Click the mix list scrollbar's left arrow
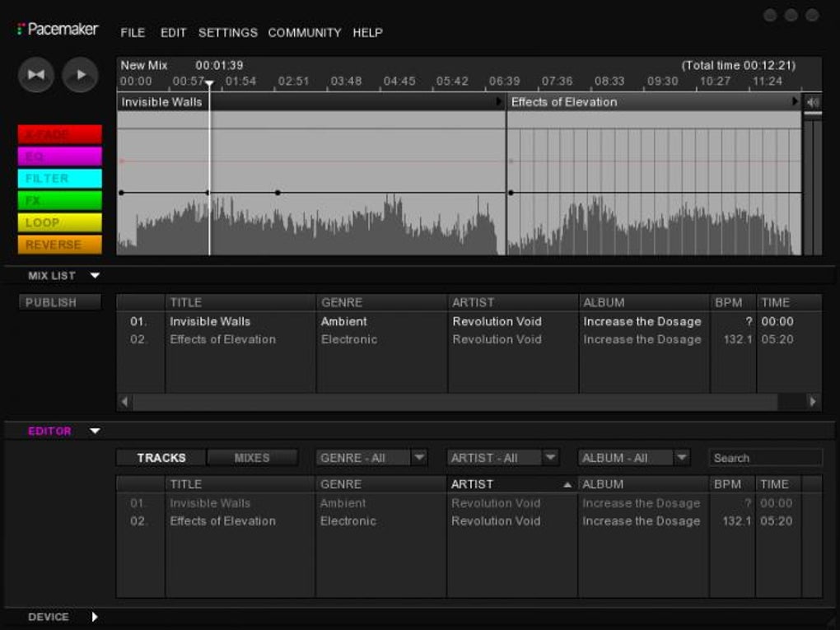The width and height of the screenshot is (840, 630). (x=124, y=401)
